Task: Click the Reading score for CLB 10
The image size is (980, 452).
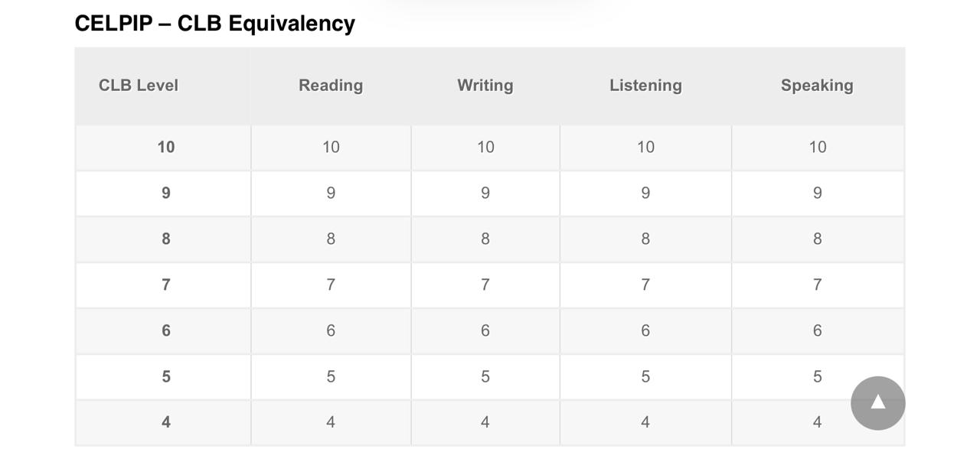Action: 330,146
